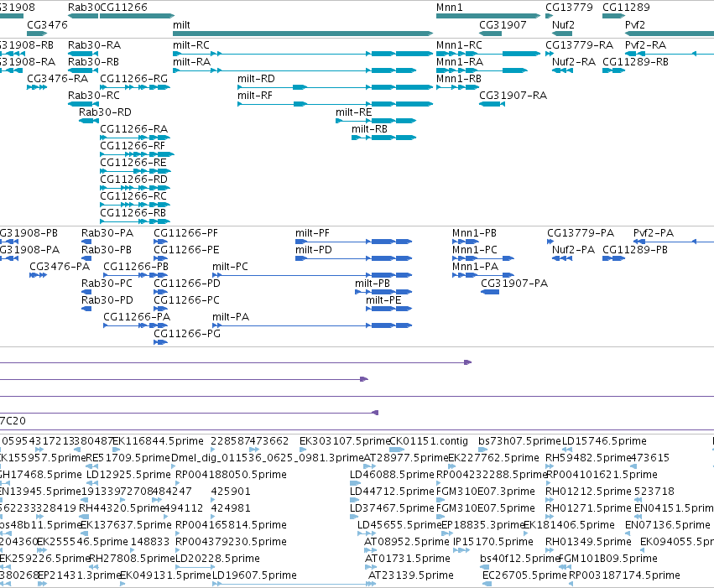Select transcript CG13779-RA

coord(550,54)
